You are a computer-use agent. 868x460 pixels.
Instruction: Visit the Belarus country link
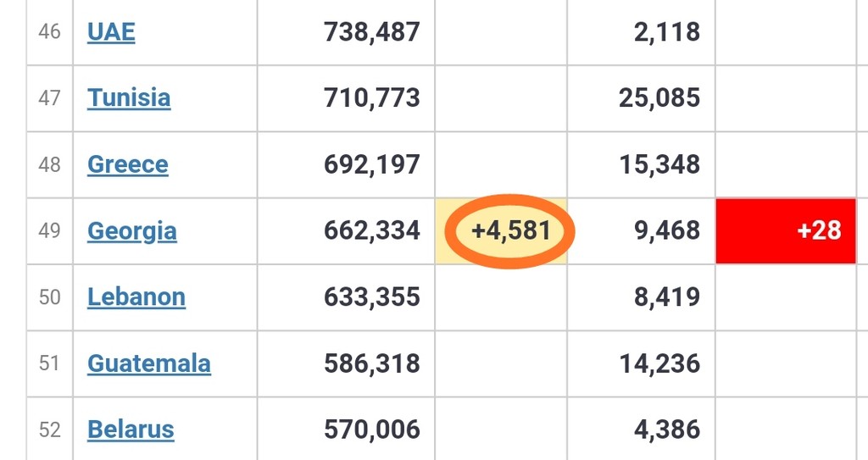coord(131,430)
